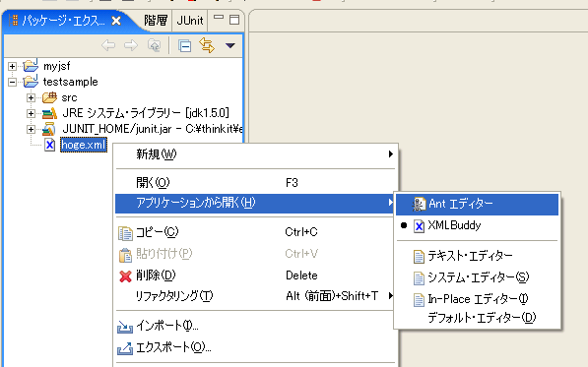Expand the myjsf project node
The width and height of the screenshot is (588, 367).
tap(12, 66)
